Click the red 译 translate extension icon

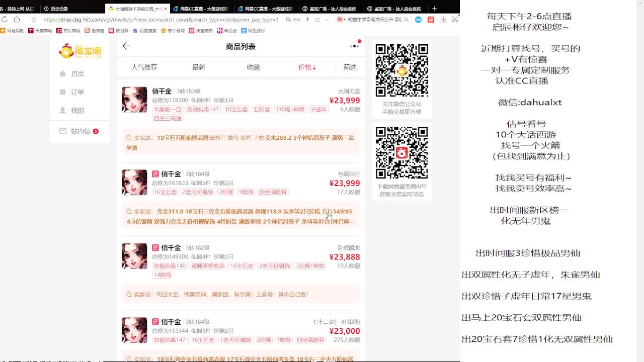[431, 20]
